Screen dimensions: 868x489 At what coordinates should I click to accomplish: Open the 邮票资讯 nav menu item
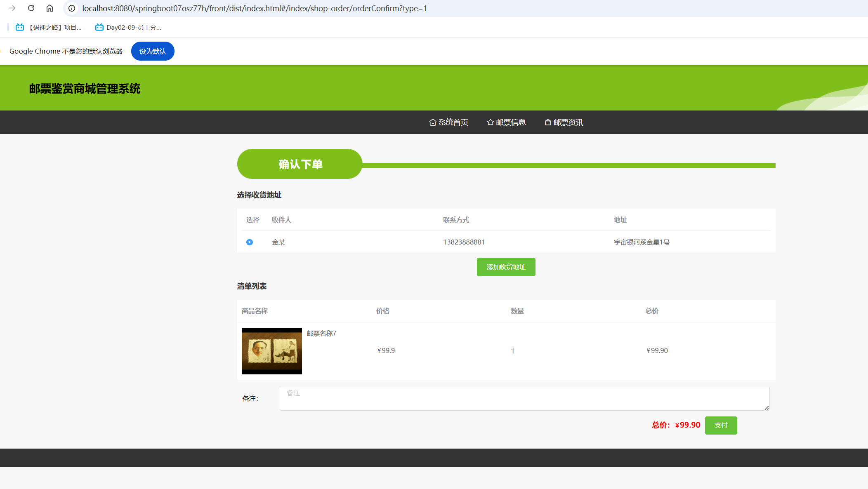(x=568, y=122)
